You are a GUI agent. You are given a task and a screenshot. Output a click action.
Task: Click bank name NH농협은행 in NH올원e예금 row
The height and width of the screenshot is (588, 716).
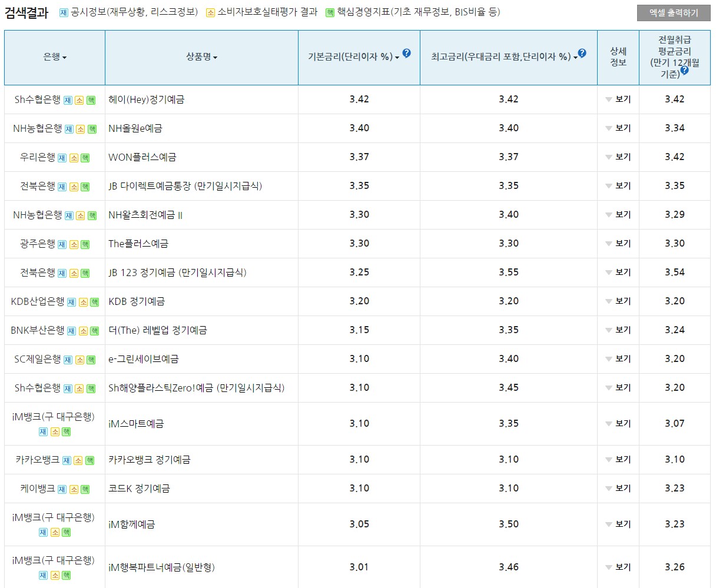point(37,128)
